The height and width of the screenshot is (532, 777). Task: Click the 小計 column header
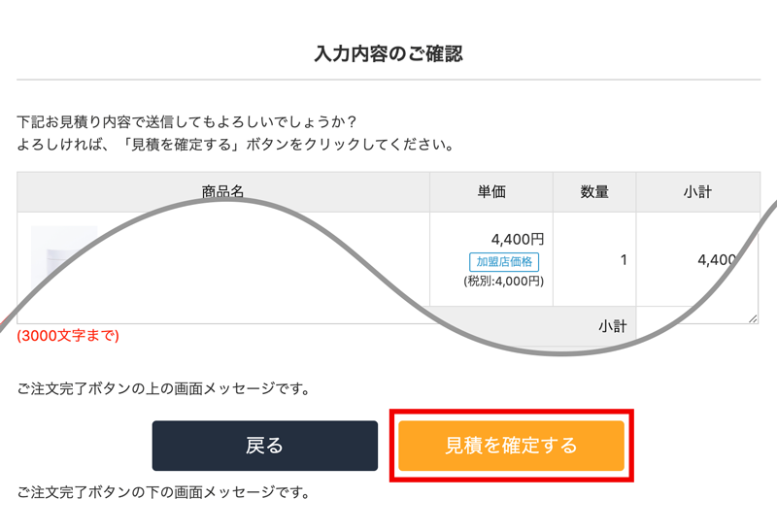[697, 192]
